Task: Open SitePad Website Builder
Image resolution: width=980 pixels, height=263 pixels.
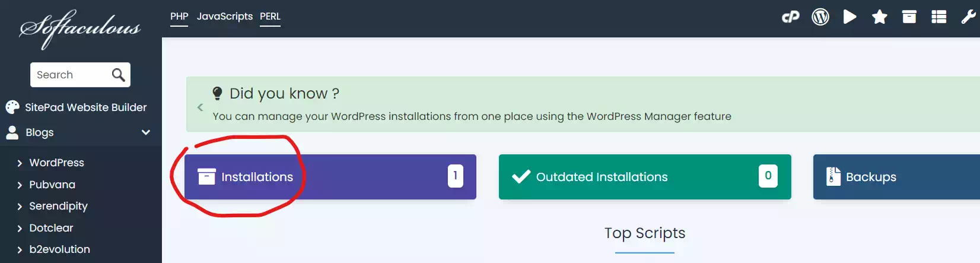Action: point(86,107)
